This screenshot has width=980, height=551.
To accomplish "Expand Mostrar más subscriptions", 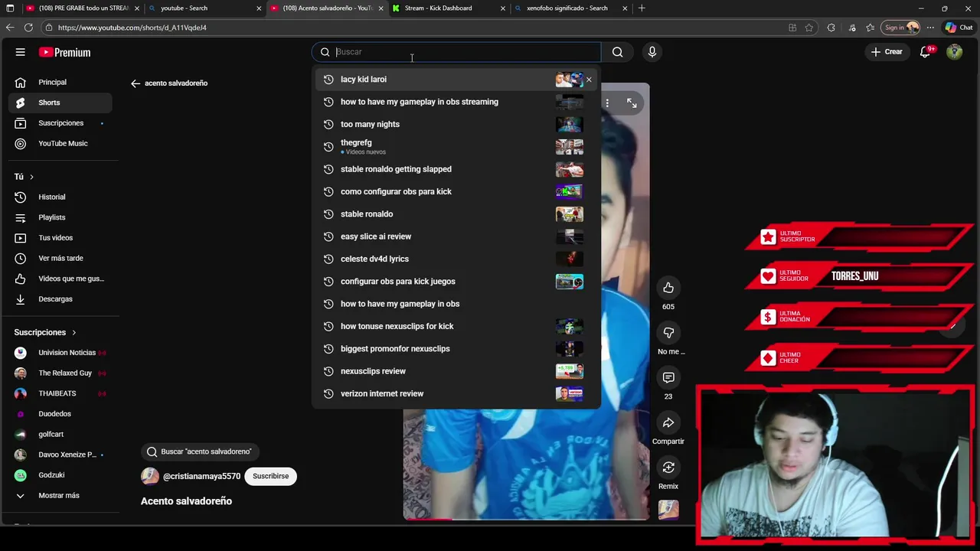I will [60, 495].
